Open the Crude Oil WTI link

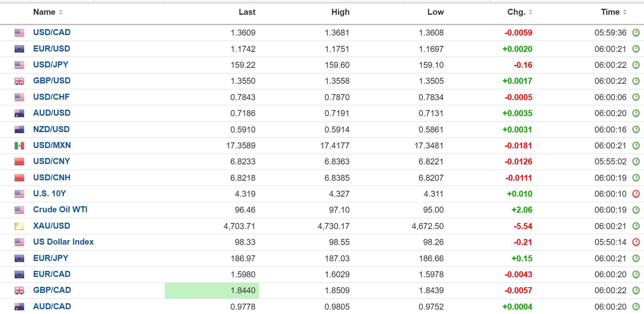60,209
